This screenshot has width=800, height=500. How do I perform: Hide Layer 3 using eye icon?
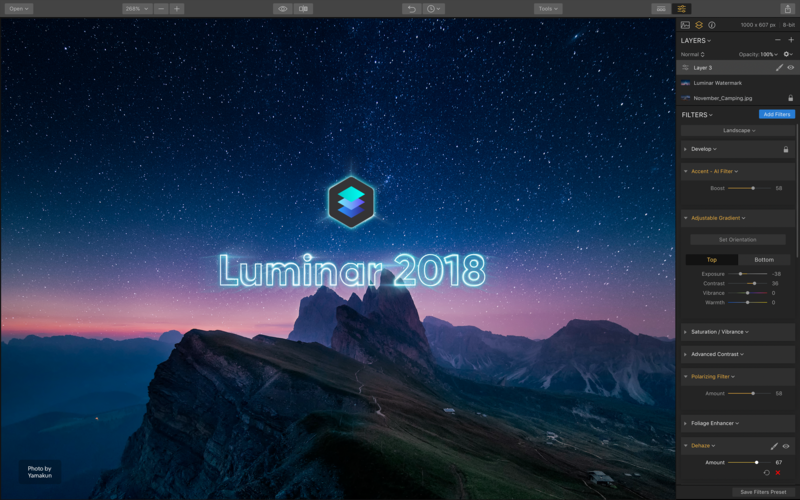pyautogui.click(x=790, y=68)
